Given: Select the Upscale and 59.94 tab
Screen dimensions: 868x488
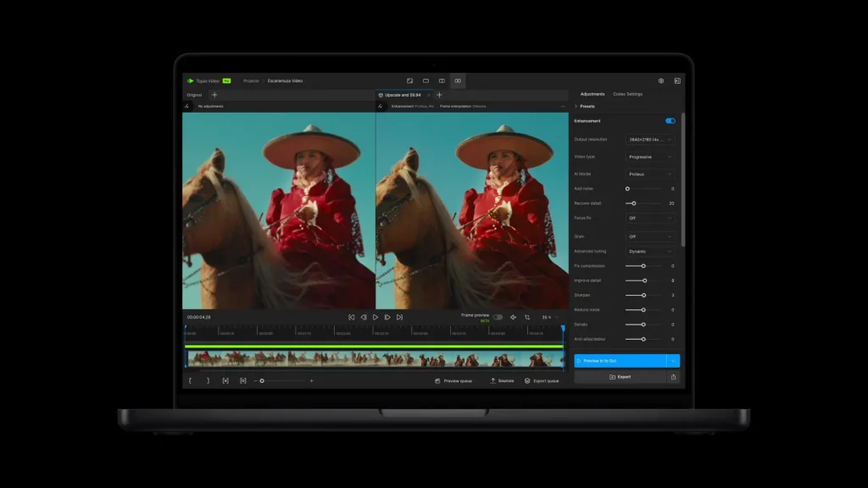Looking at the screenshot, I should (x=403, y=95).
